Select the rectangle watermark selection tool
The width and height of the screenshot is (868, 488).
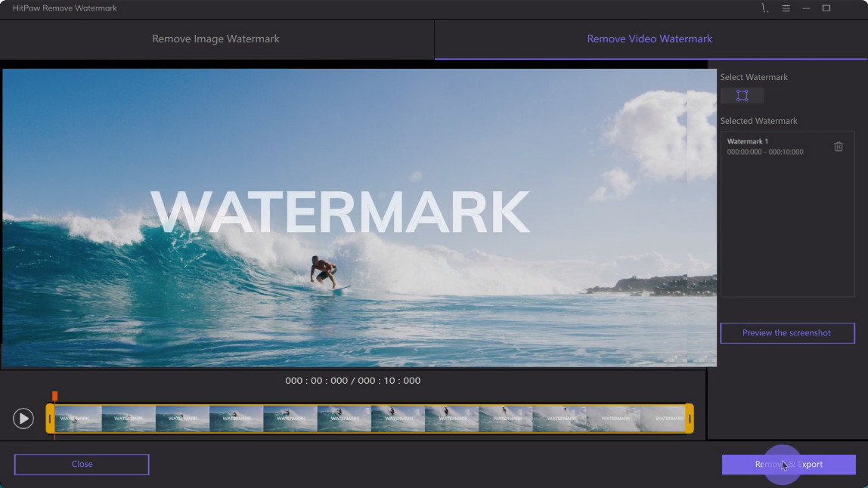click(x=742, y=95)
